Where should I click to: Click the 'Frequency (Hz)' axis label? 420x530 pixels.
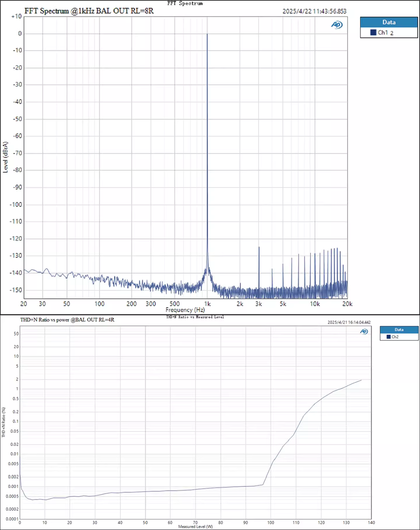point(185,310)
